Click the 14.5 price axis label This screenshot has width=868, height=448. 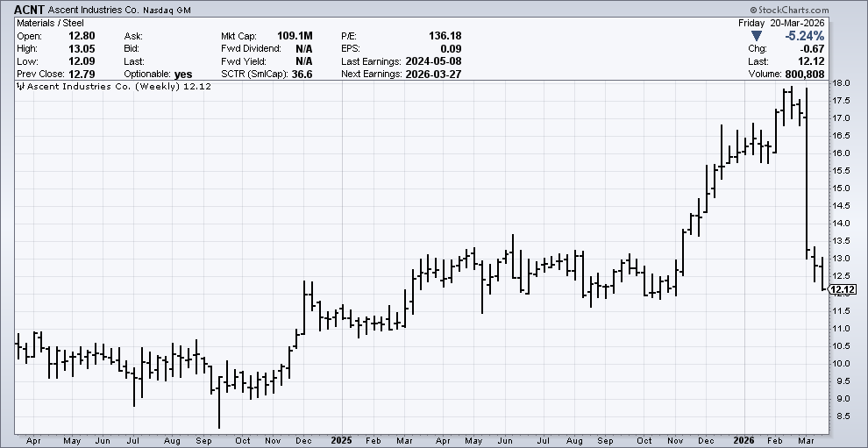842,206
